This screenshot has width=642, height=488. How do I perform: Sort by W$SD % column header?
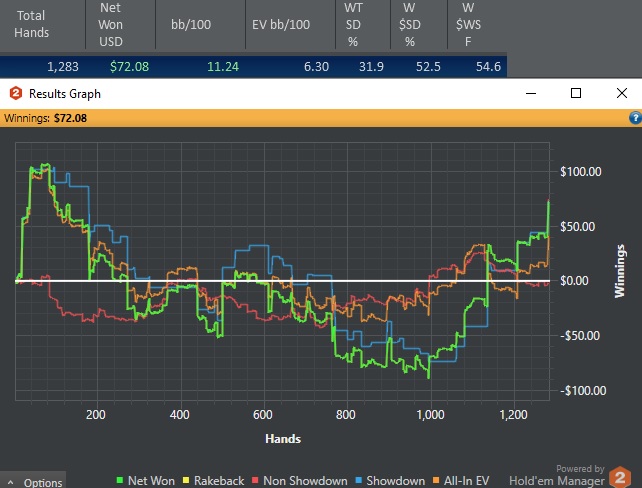tap(419, 25)
